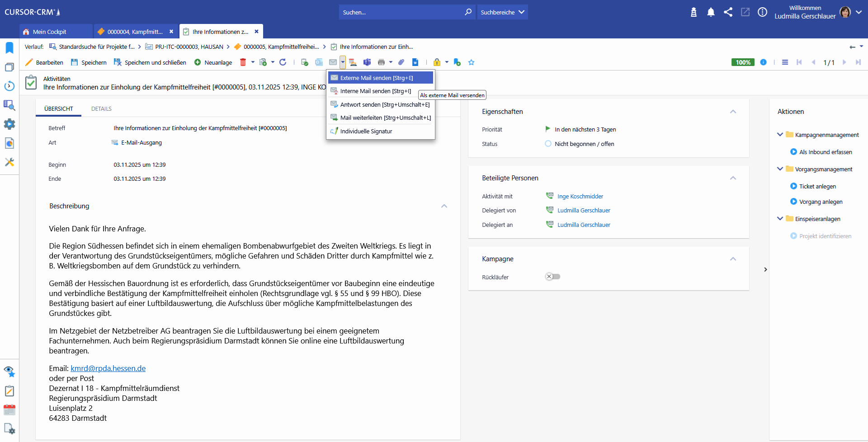
Task: Click the green 100% completeness indicator
Action: point(742,62)
